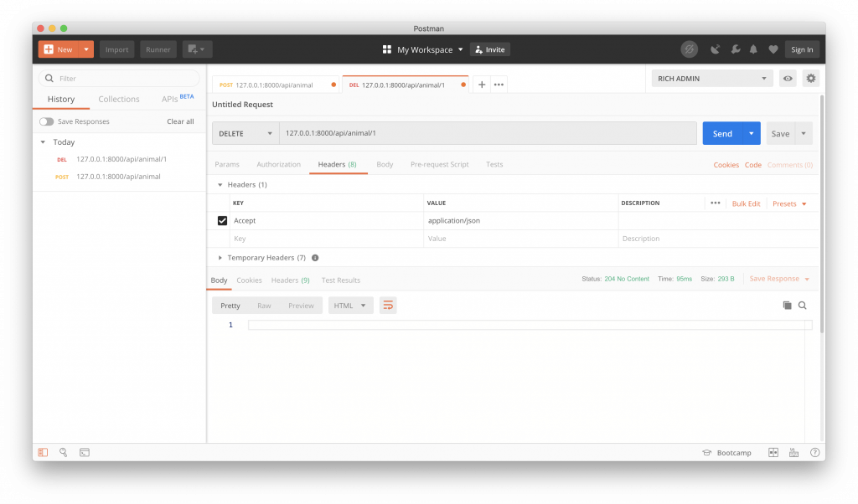This screenshot has height=504, width=858.
Task: Open the Save Response dropdown
Action: 779,279
